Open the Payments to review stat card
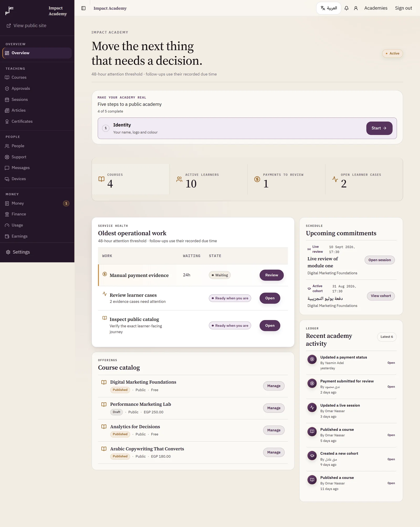The image size is (420, 527). point(286,179)
